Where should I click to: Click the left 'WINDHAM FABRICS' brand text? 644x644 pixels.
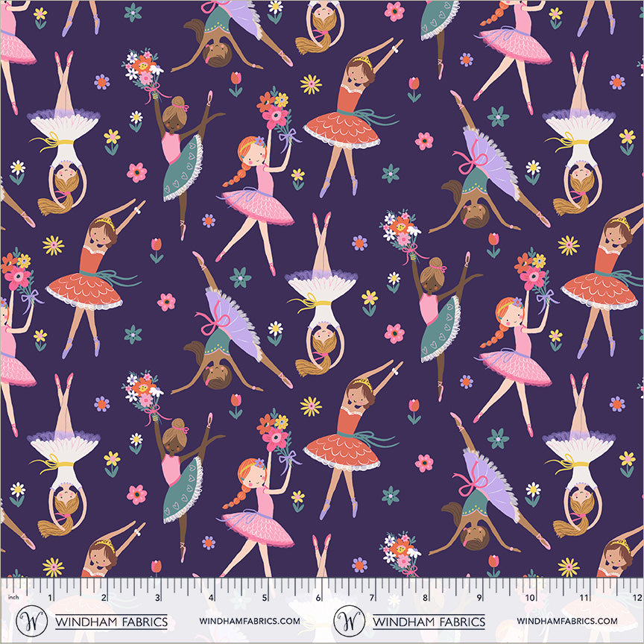pyautogui.click(x=112, y=621)
